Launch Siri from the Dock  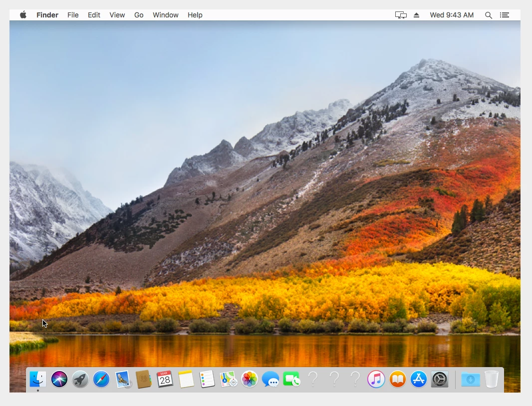pos(59,379)
